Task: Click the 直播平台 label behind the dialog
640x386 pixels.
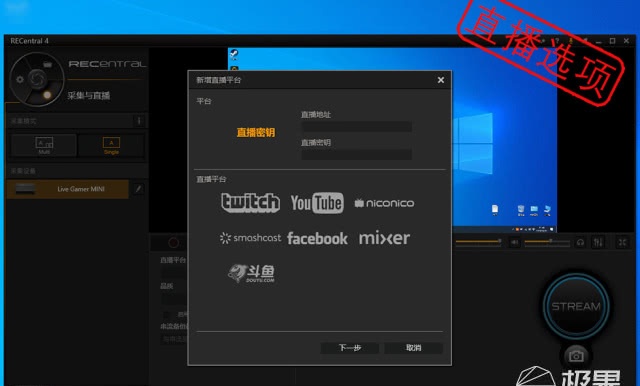Action: click(x=173, y=260)
